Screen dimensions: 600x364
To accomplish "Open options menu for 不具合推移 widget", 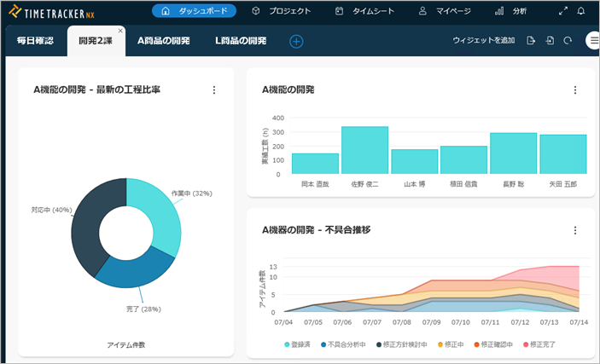I will tap(575, 230).
